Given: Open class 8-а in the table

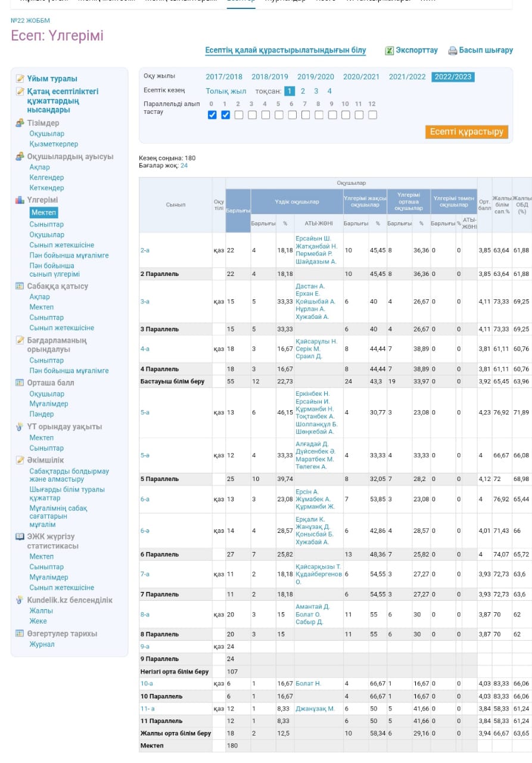Looking at the screenshot, I should 145,614.
